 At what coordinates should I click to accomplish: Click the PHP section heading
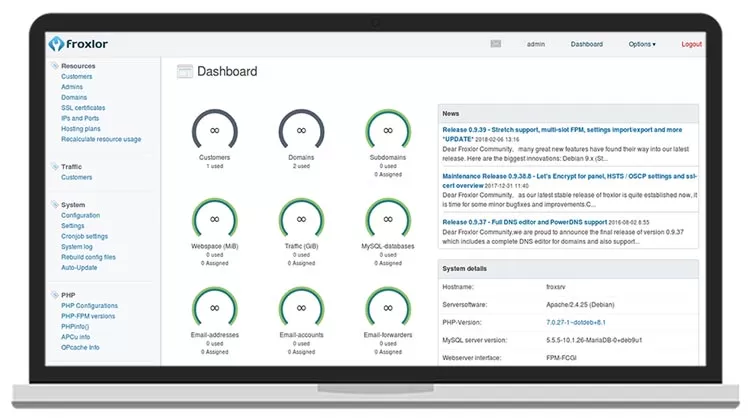click(68, 295)
